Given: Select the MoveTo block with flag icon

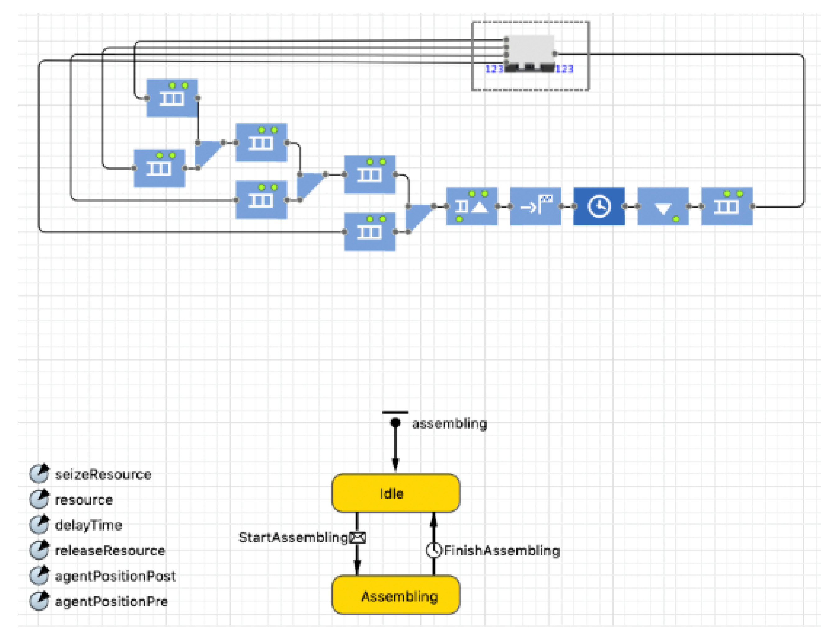Looking at the screenshot, I should tap(536, 206).
